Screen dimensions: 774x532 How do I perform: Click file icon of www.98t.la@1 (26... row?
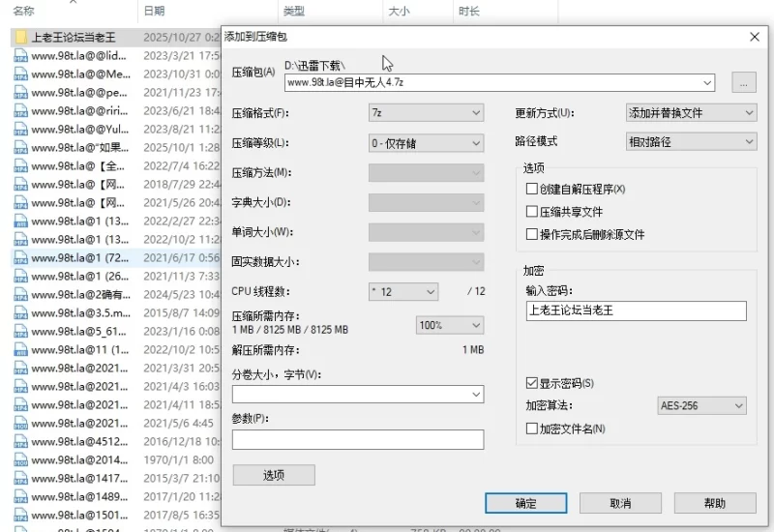coord(20,277)
